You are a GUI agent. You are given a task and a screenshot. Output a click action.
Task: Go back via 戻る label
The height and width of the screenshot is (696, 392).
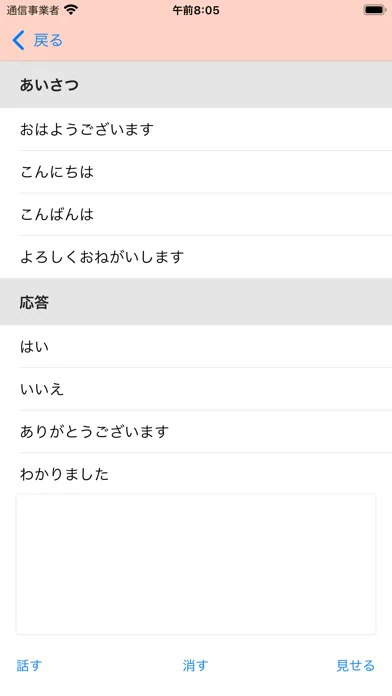tap(48, 40)
